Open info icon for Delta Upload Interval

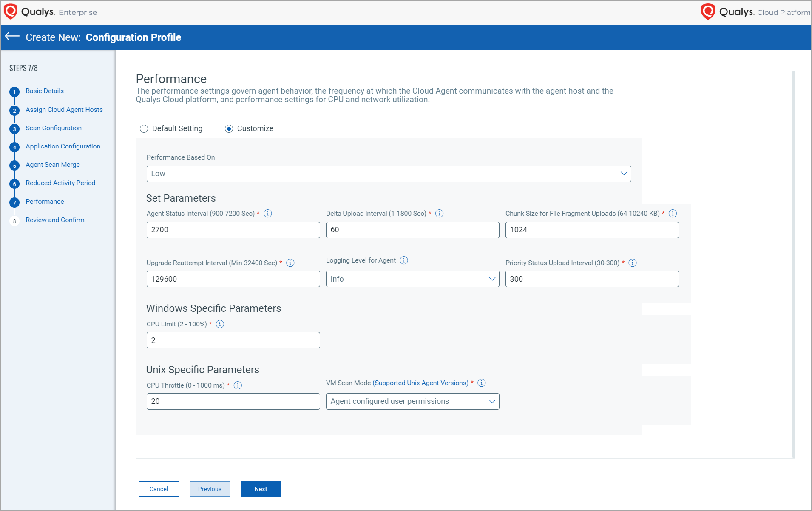click(x=440, y=214)
